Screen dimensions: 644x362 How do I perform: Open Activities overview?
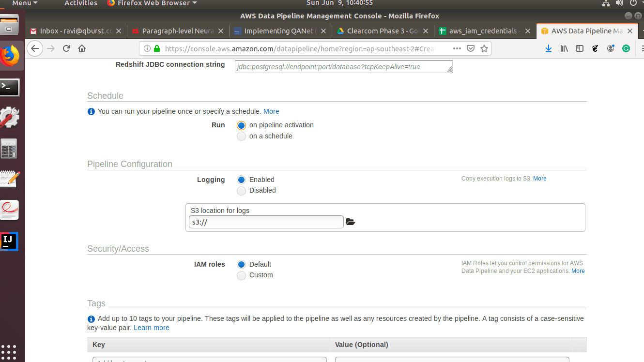coord(81,3)
